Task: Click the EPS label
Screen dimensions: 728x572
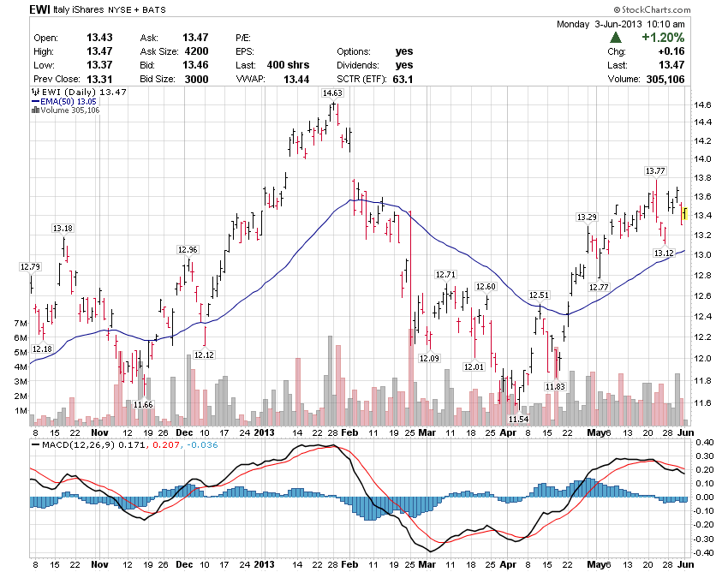Action: point(245,51)
